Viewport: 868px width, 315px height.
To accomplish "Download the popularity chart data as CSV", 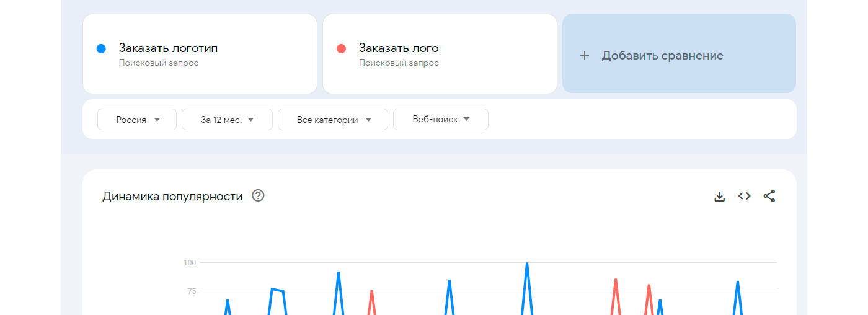I will [x=719, y=196].
